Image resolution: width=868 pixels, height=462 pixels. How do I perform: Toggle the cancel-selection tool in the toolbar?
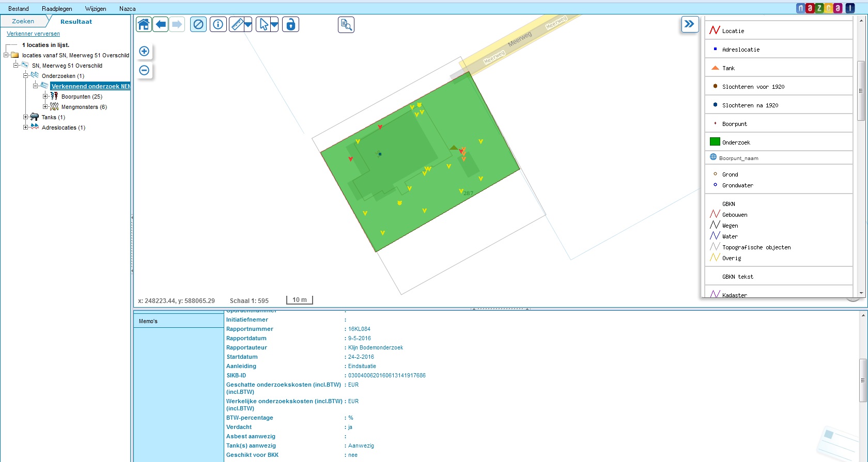(x=198, y=24)
